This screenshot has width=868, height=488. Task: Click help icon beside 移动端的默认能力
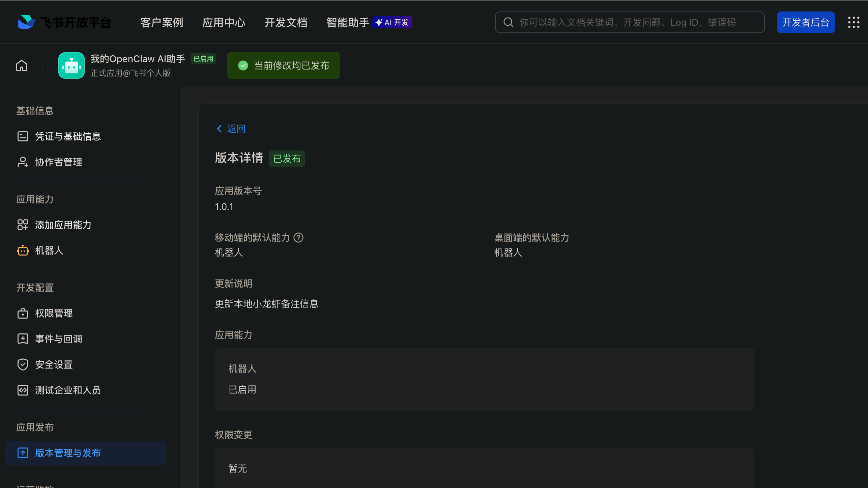click(298, 238)
